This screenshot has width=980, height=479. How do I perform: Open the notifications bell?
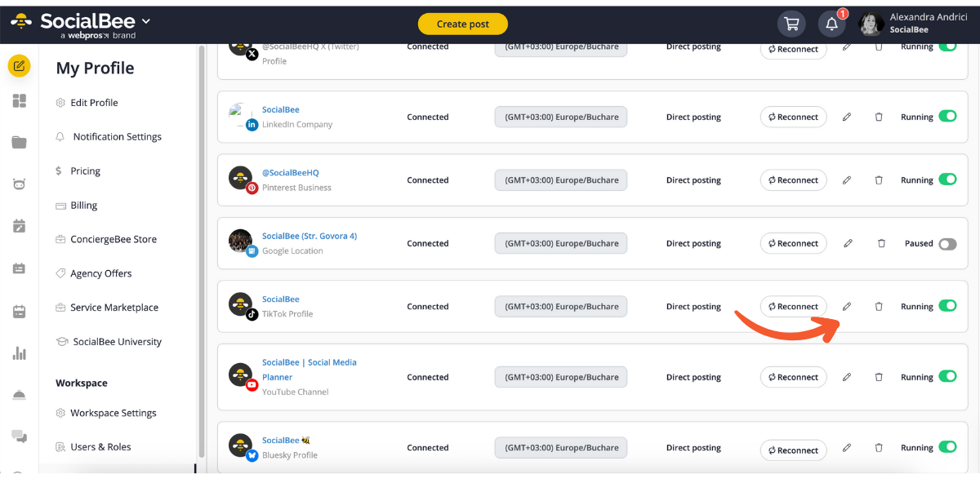click(831, 24)
